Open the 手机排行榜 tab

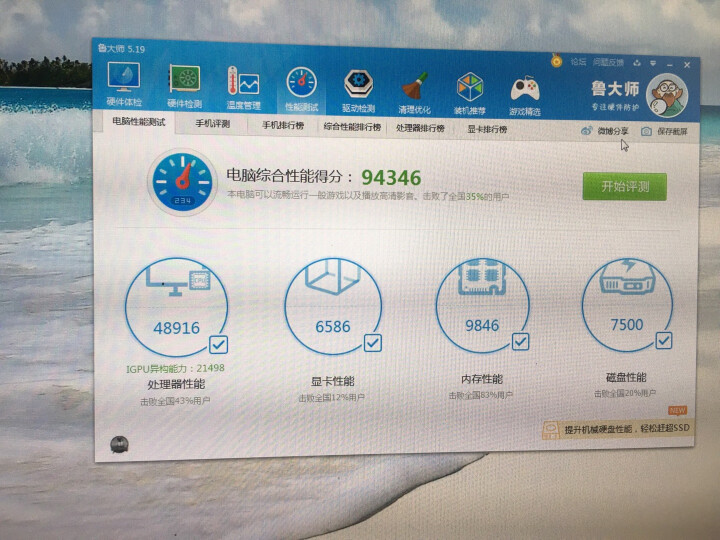283,125
